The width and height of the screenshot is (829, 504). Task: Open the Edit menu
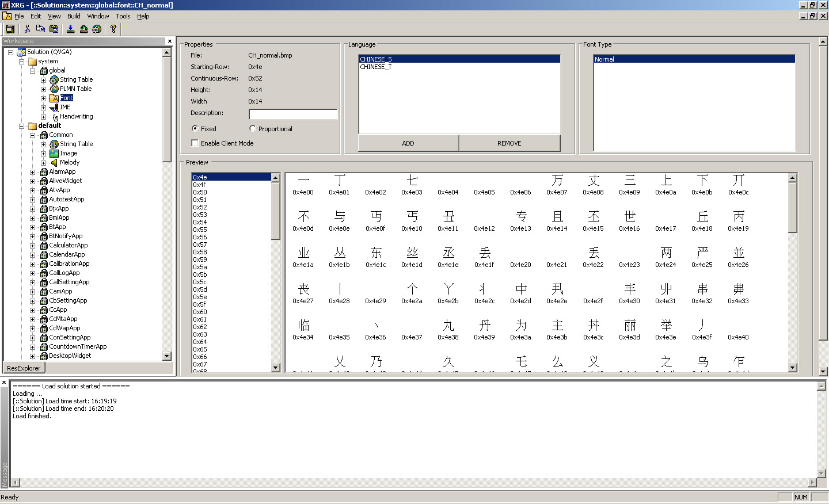pos(36,16)
